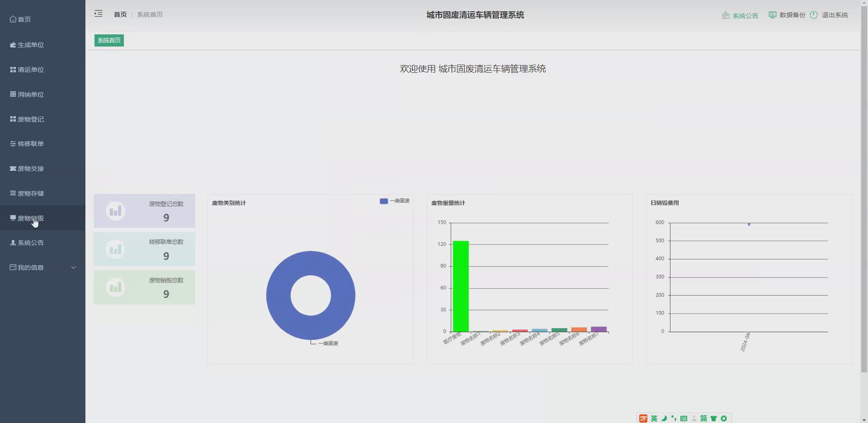868x423 pixels.
Task: Click the 首页 breadcrumb link
Action: 120,14
